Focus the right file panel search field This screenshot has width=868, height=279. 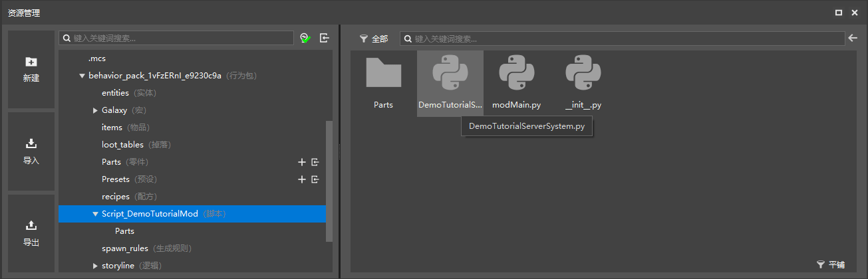coord(621,39)
